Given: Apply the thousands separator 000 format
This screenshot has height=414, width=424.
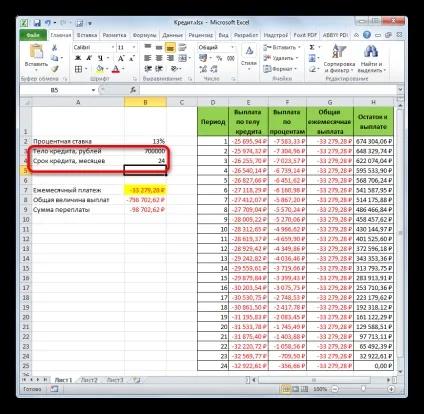Looking at the screenshot, I should pyautogui.click(x=230, y=58).
